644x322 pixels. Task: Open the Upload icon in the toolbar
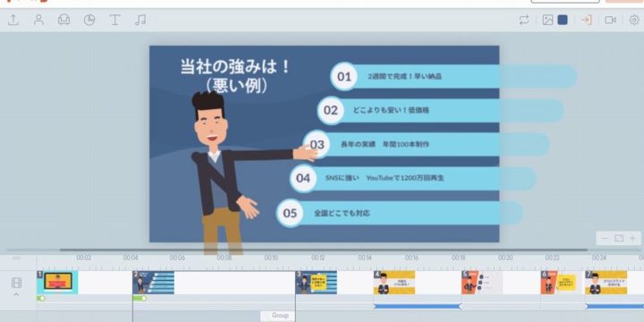[x=13, y=20]
